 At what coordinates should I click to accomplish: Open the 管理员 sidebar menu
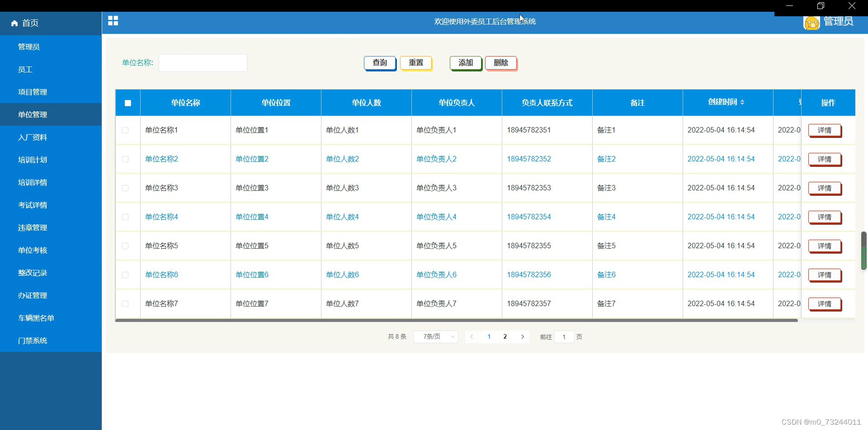tap(51, 47)
